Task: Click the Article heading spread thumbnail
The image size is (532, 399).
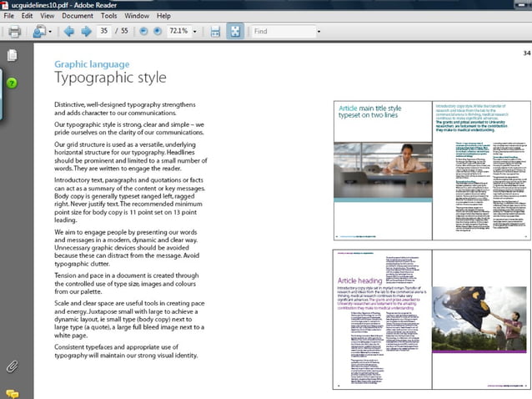Action: point(432,320)
